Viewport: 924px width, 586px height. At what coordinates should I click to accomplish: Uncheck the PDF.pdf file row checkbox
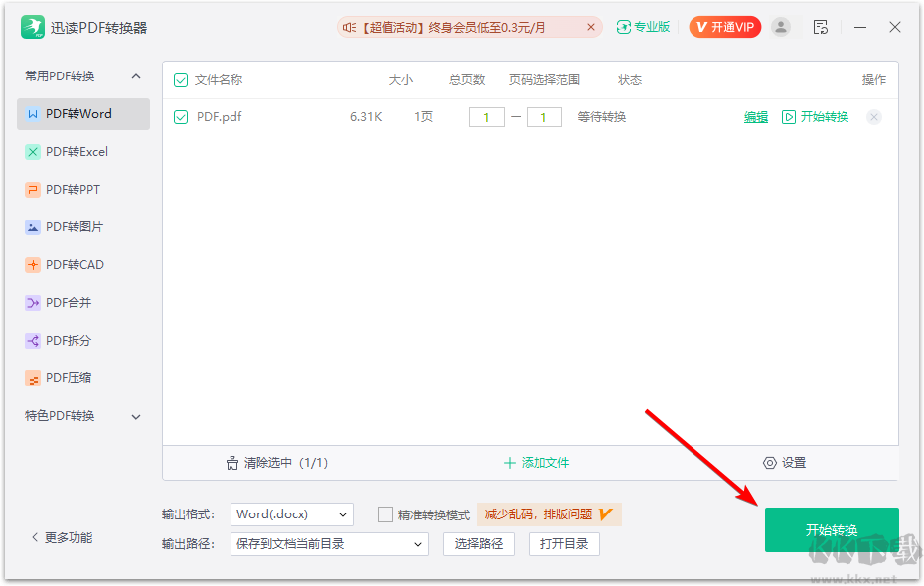[x=181, y=116]
